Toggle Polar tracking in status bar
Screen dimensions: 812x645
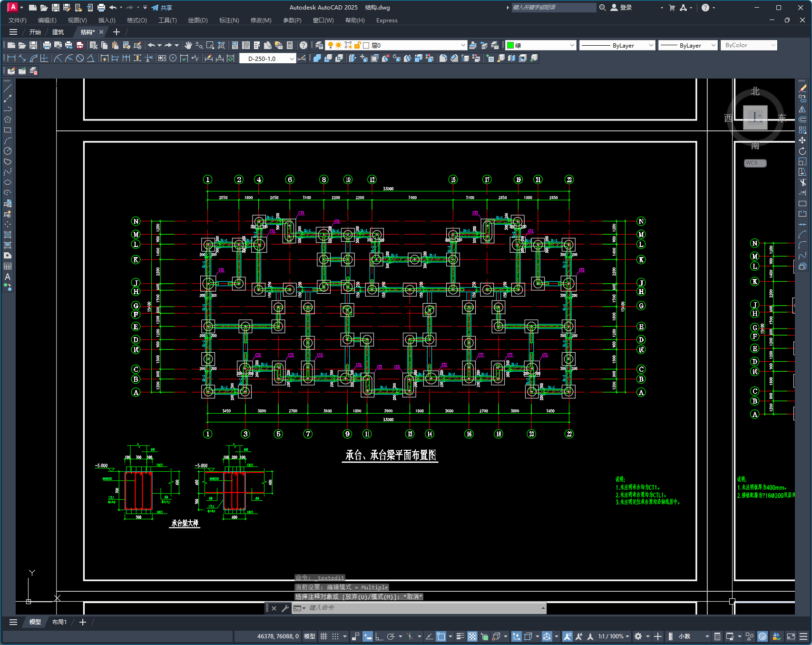[x=391, y=636]
